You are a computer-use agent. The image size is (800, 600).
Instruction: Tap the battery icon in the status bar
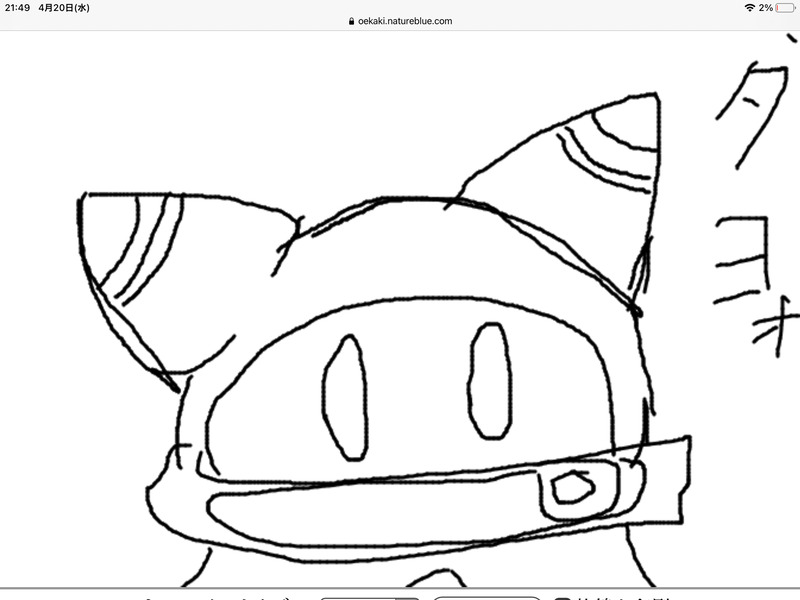(785, 8)
